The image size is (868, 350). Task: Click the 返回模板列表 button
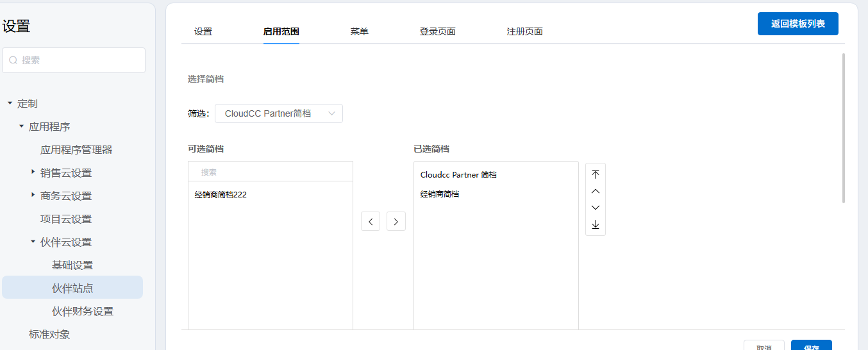tap(797, 24)
